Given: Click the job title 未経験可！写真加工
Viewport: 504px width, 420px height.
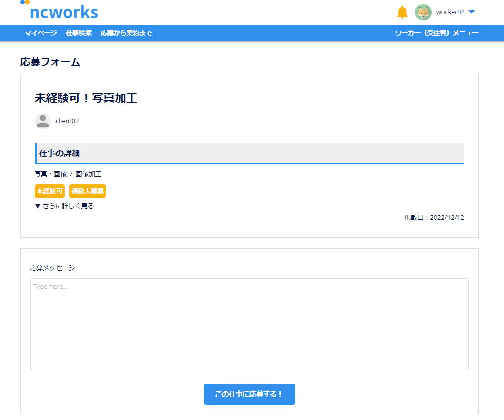Looking at the screenshot, I should point(86,98).
